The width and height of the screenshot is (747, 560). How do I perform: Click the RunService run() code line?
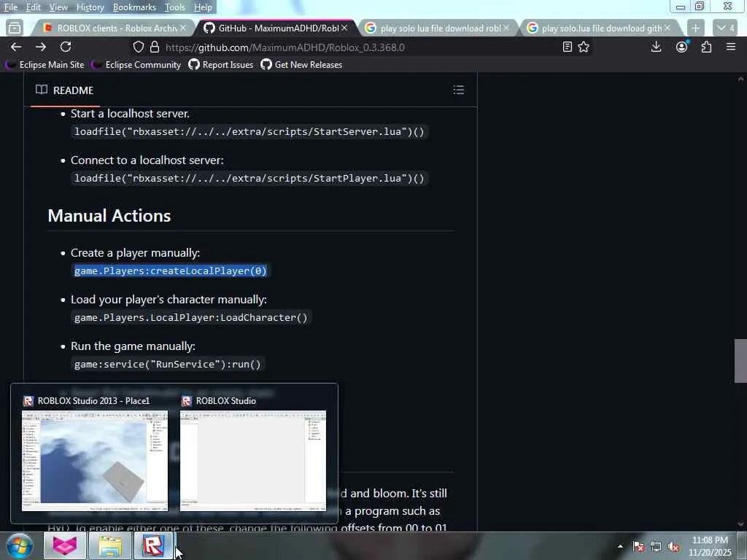click(x=168, y=365)
